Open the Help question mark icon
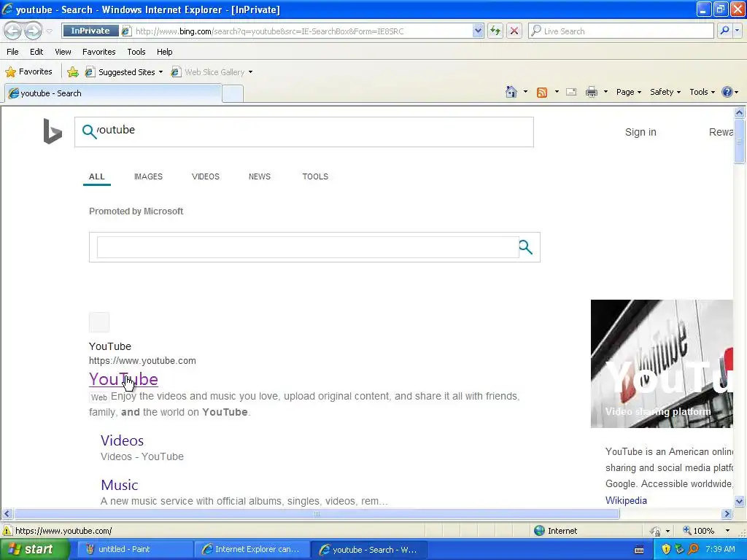Screen dimensions: 747x560 (727, 92)
